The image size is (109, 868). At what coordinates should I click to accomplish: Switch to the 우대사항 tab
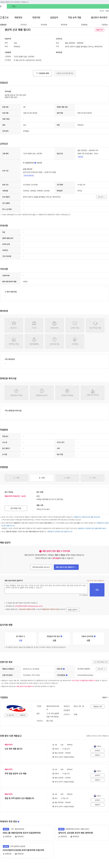(x=44, y=25)
